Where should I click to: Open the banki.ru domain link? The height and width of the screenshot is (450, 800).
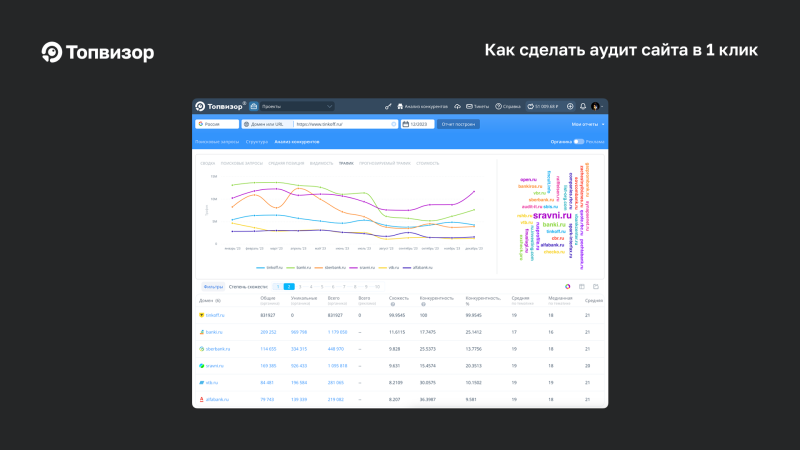click(214, 332)
